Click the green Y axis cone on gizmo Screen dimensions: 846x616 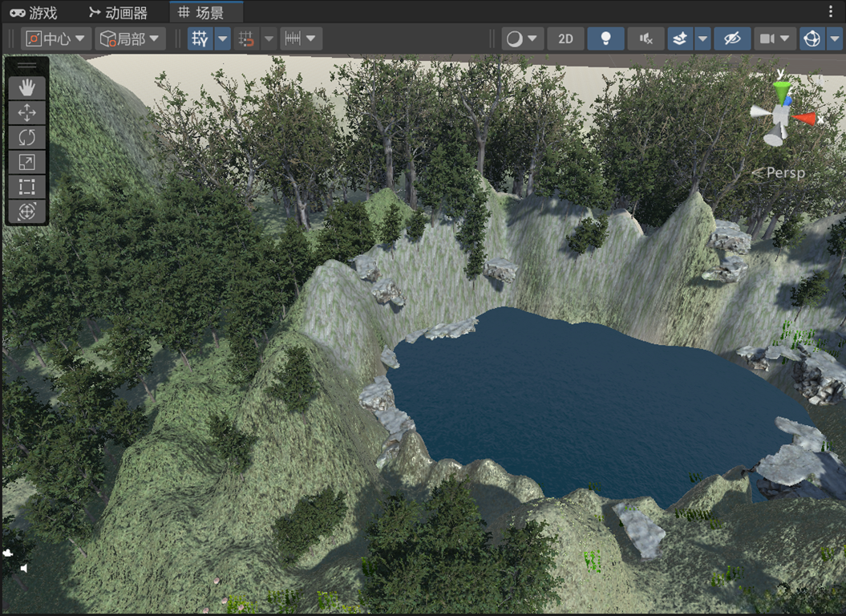[x=781, y=88]
